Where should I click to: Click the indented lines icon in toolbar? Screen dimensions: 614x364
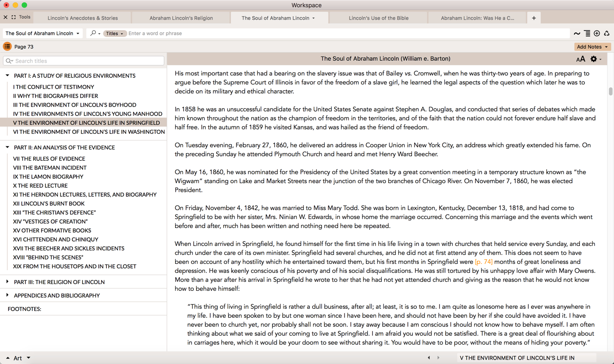tap(587, 33)
